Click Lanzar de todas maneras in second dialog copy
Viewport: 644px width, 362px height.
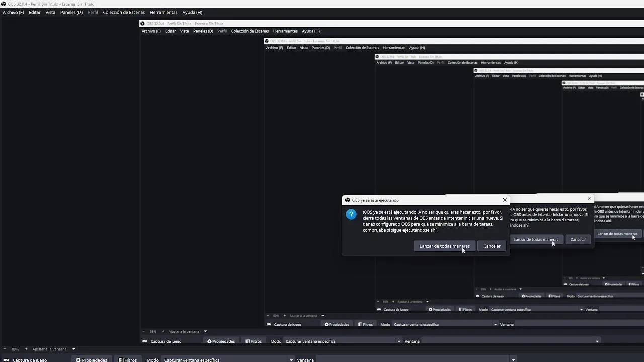pyautogui.click(x=536, y=240)
